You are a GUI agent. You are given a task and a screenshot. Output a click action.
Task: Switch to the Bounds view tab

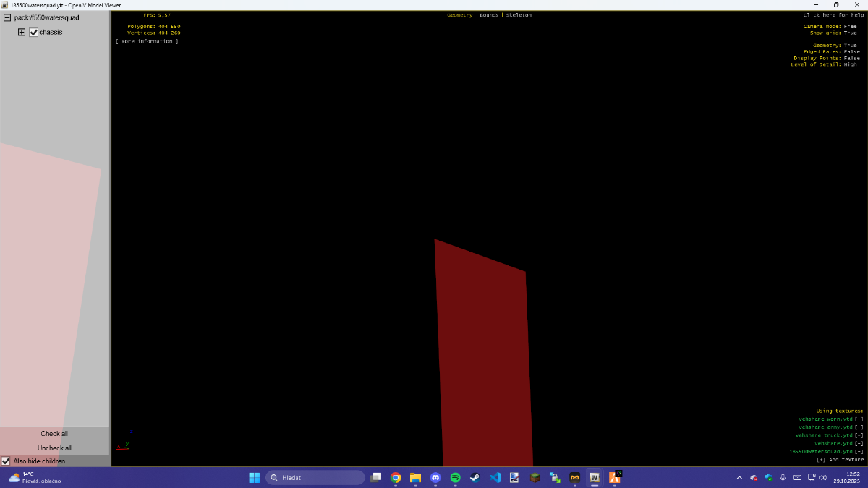pos(489,15)
